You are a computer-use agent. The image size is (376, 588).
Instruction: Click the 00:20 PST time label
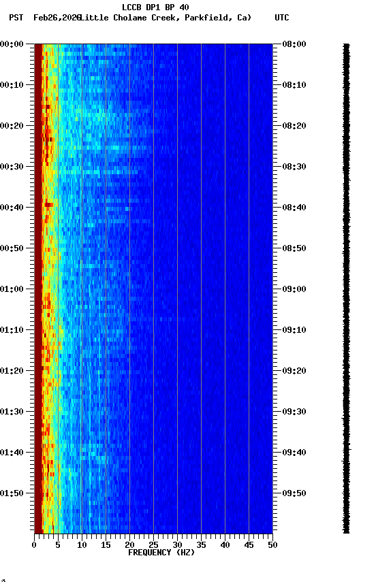tap(12, 126)
